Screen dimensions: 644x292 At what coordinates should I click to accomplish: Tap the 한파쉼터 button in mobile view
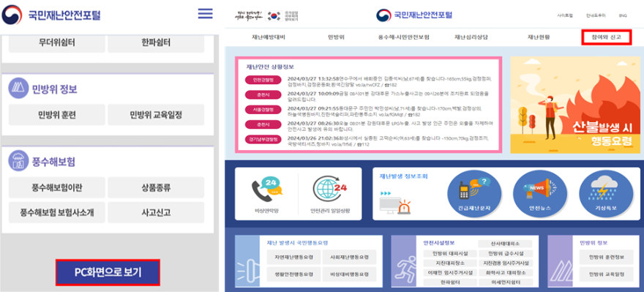point(156,43)
